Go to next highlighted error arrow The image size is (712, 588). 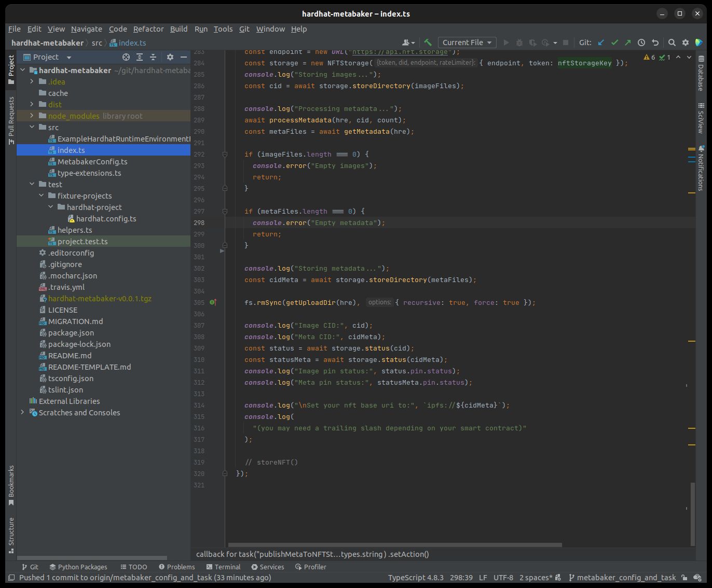coord(689,57)
